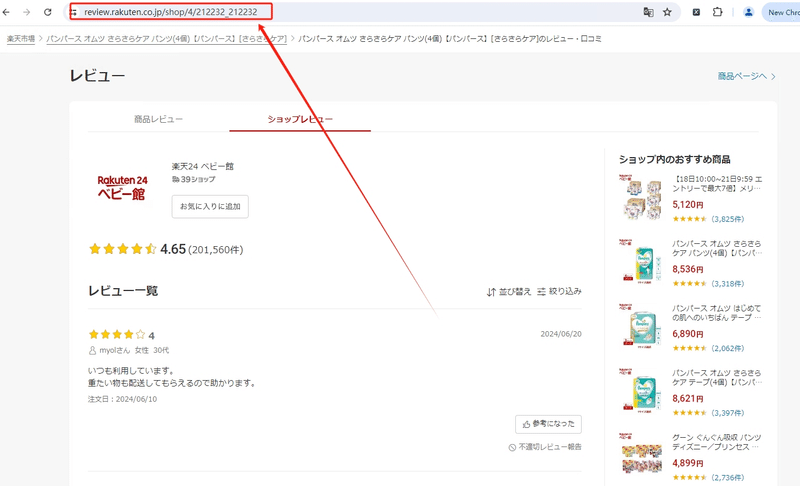Viewport: 800px width, 486px height.
Task: Reload the page with the refresh icon
Action: tap(47, 12)
